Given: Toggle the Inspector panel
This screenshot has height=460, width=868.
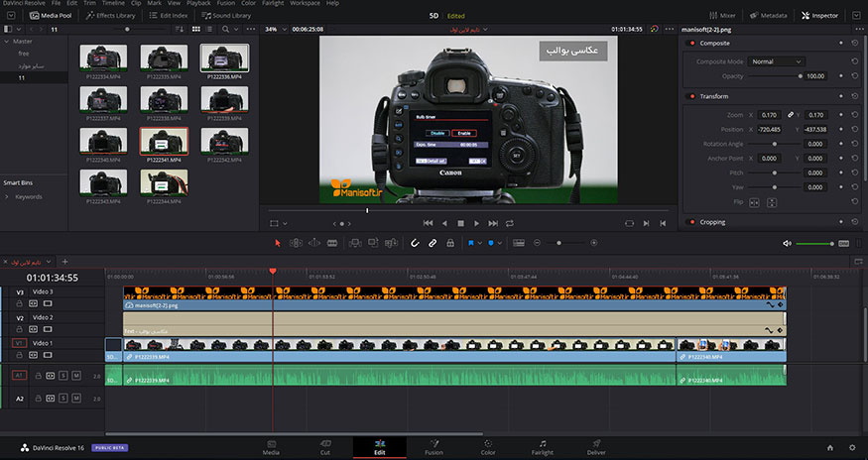Looking at the screenshot, I should (819, 16).
